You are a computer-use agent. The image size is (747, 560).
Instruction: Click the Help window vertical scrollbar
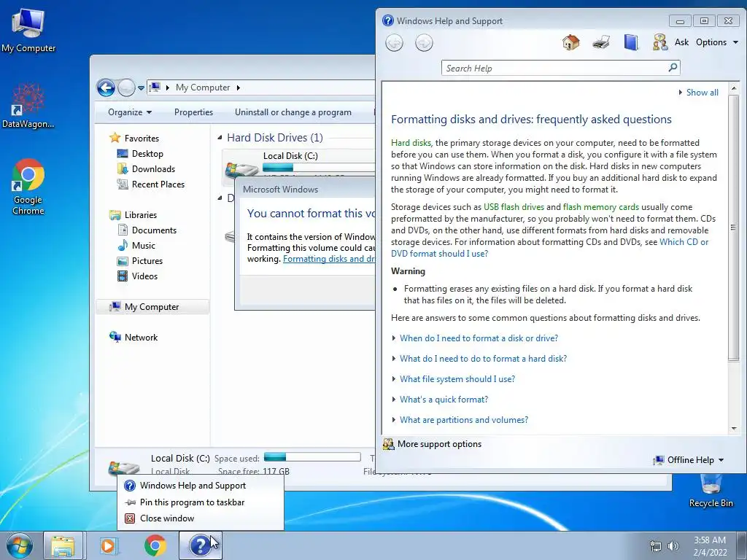(734, 227)
